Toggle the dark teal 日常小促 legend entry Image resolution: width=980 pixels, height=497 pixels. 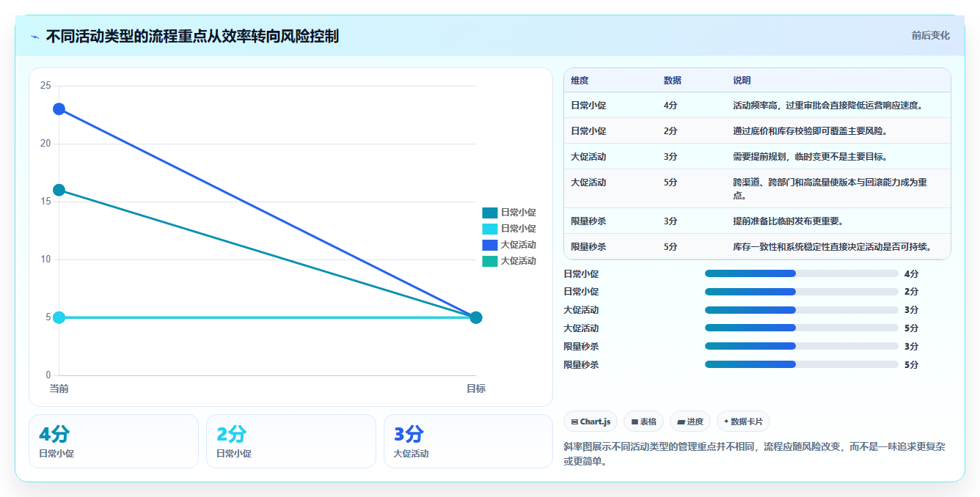tap(509, 213)
